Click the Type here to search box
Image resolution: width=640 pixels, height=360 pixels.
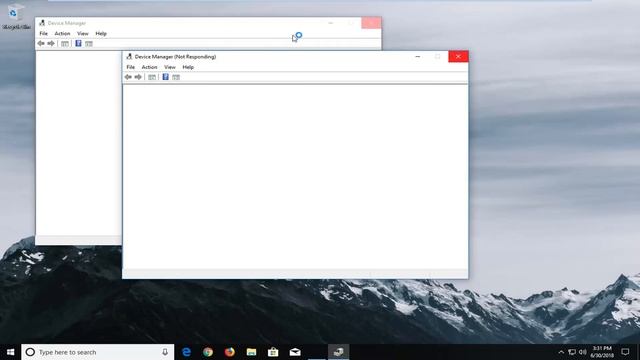(98, 352)
